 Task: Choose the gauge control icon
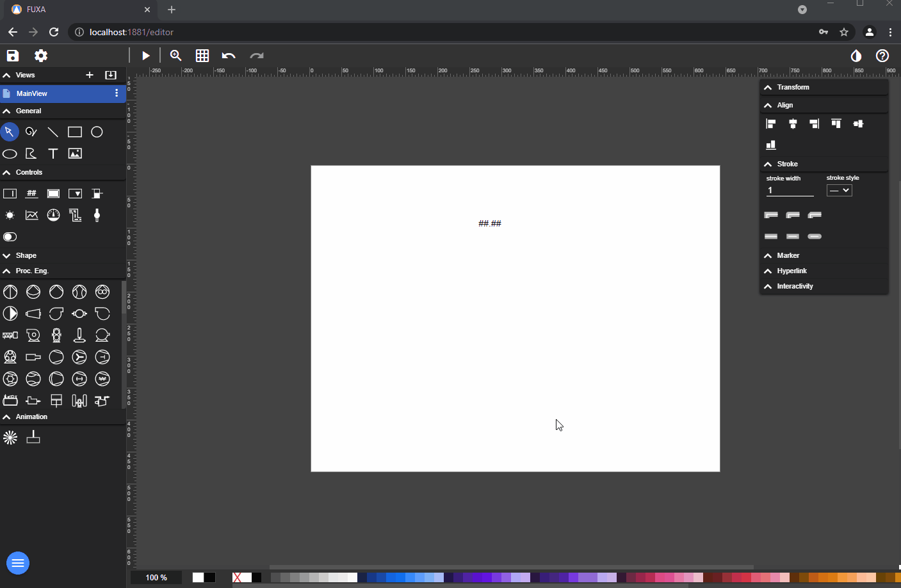(x=54, y=215)
